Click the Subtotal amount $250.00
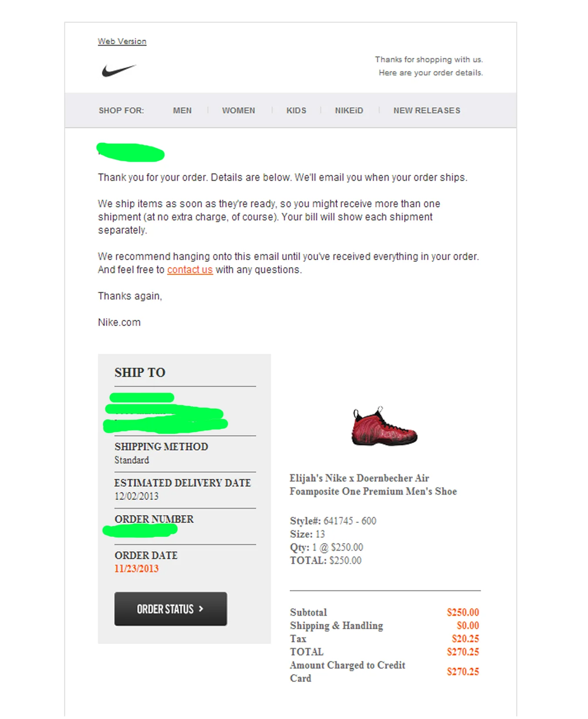The image size is (588, 719). tap(463, 612)
